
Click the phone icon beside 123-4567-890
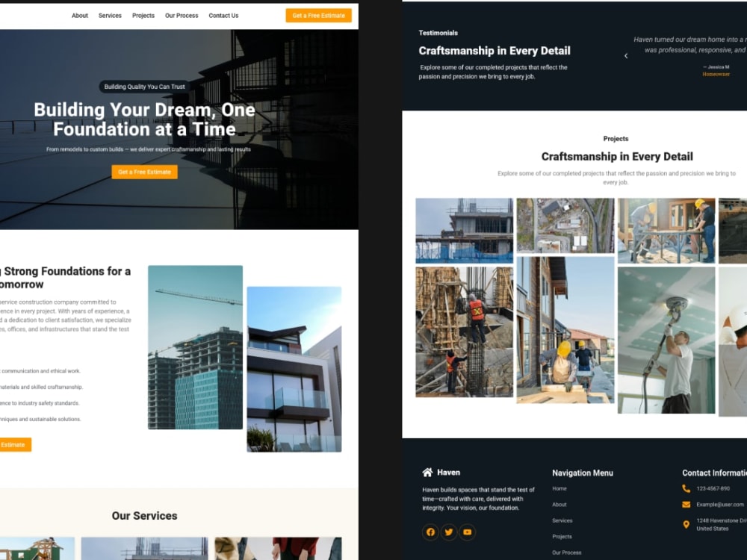pyautogui.click(x=686, y=488)
